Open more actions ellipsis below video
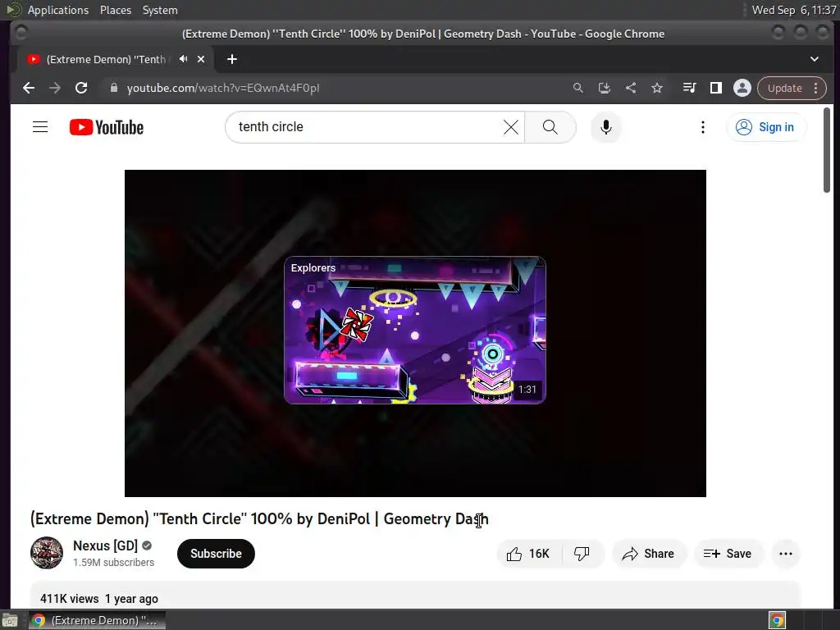 pyautogui.click(x=785, y=554)
